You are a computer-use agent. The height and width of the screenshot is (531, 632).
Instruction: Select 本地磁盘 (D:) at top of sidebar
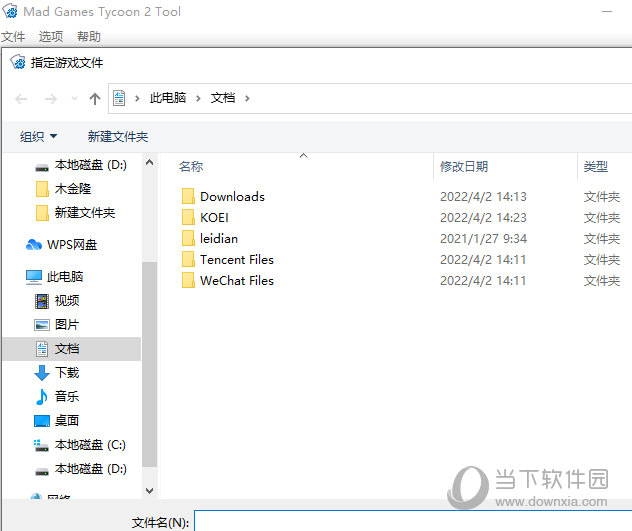pos(81,165)
